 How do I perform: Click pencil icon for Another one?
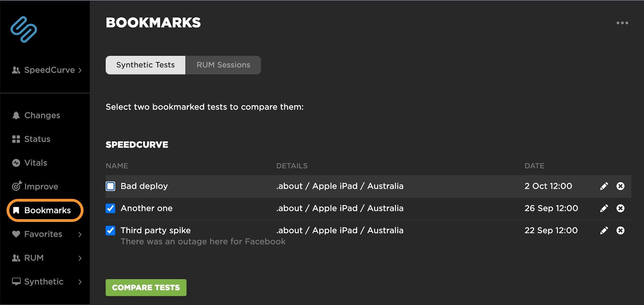(604, 208)
